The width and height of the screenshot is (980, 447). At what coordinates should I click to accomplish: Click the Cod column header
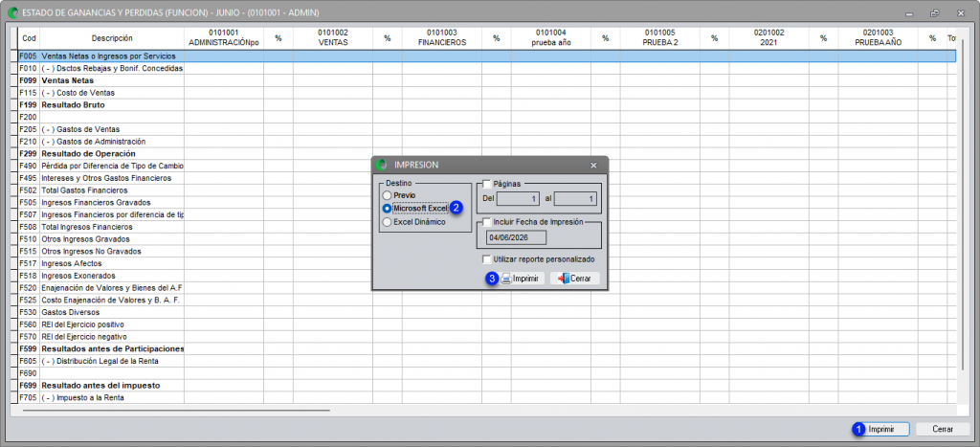[29, 38]
